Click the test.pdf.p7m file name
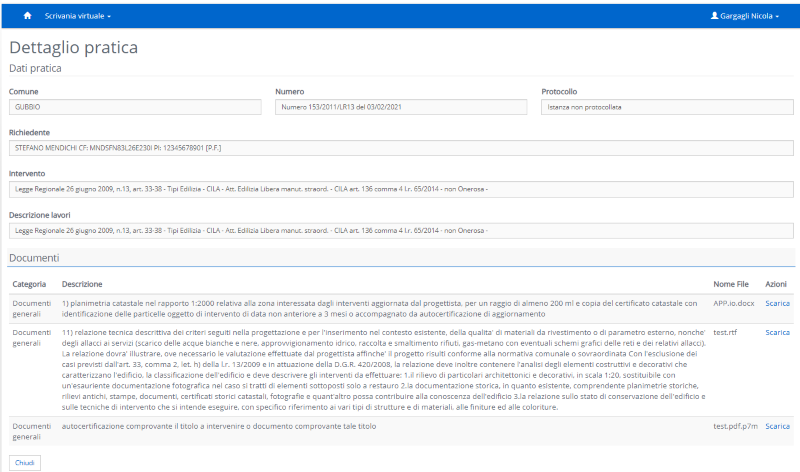Screen dimensions: 800x472 736,426
